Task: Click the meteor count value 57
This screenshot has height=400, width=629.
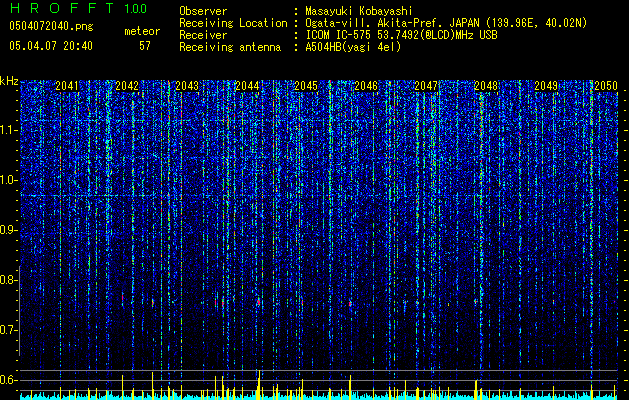Action: click(145, 46)
